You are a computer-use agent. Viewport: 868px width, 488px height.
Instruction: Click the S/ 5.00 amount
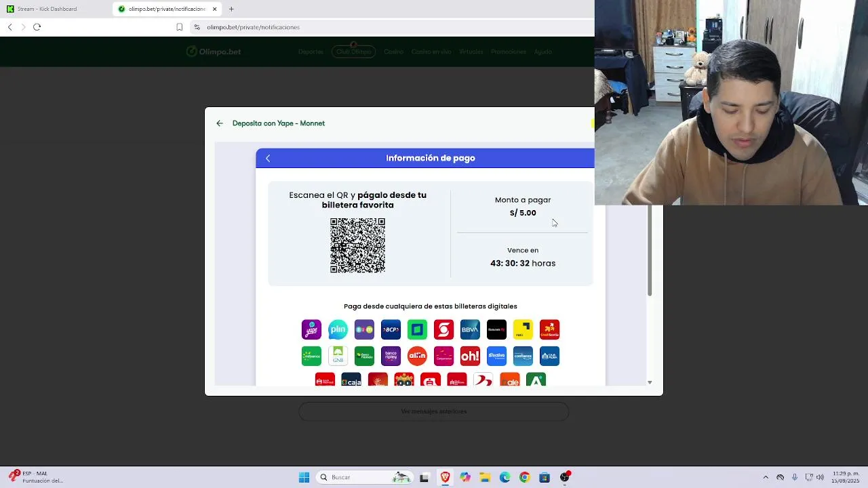pyautogui.click(x=523, y=213)
